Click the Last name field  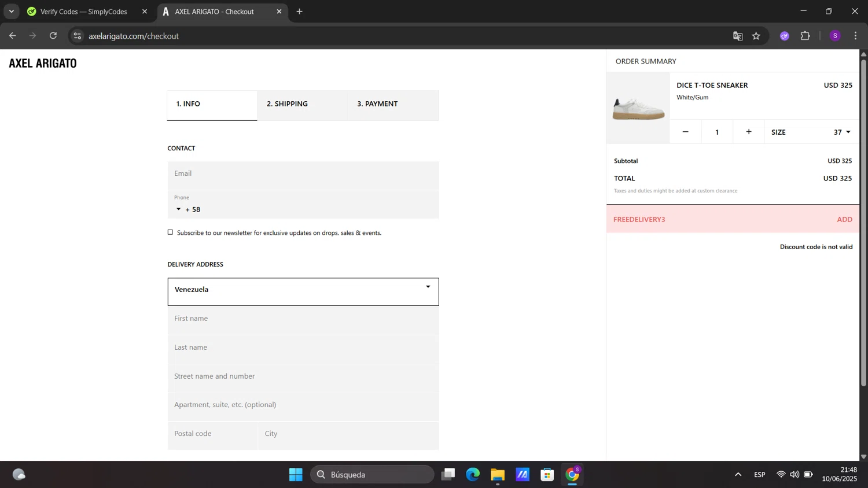(303, 350)
